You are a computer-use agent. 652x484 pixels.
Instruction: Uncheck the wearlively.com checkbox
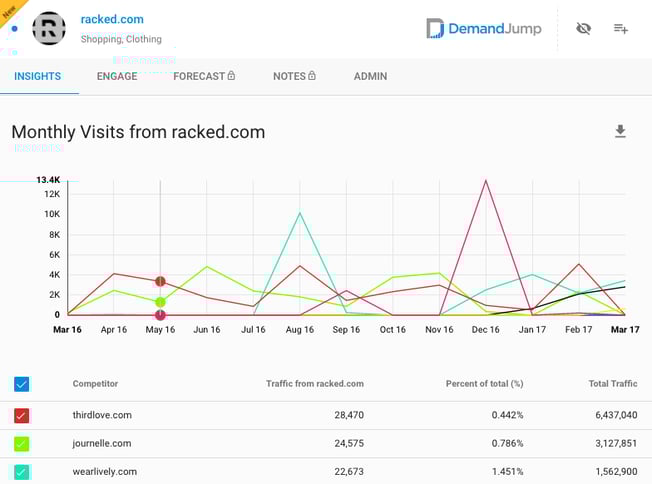pos(22,472)
